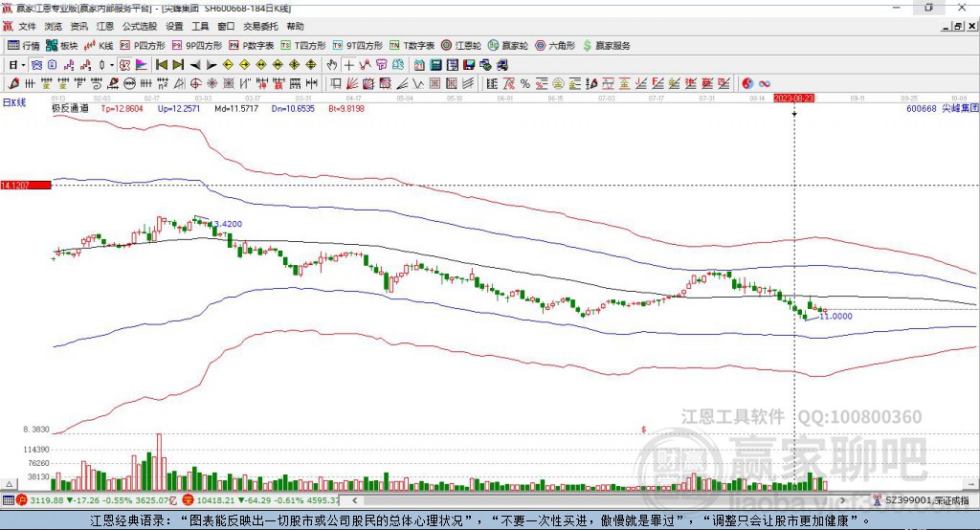The image size is (980, 530).
Task: Open the 六角形 hexagon tool
Action: [555, 46]
